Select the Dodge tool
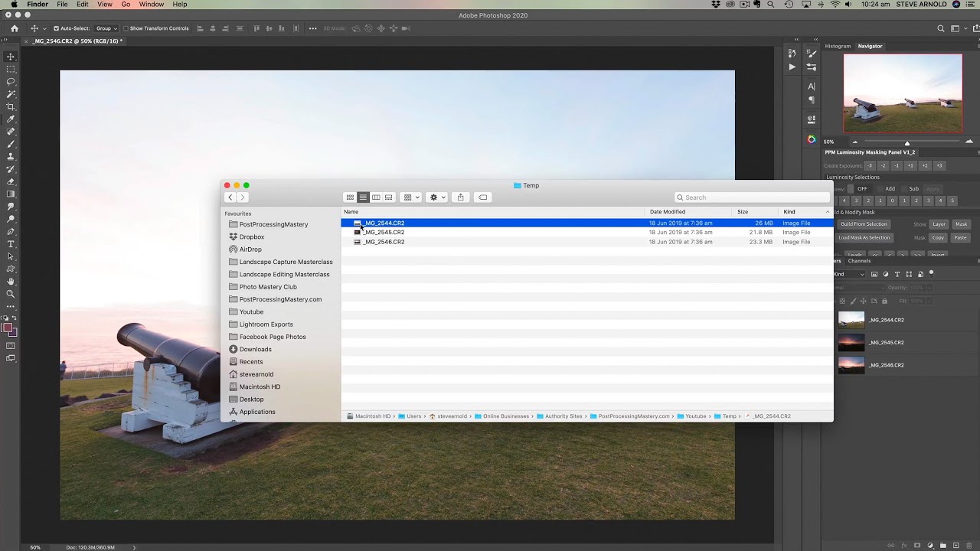The width and height of the screenshot is (980, 551). tap(11, 219)
